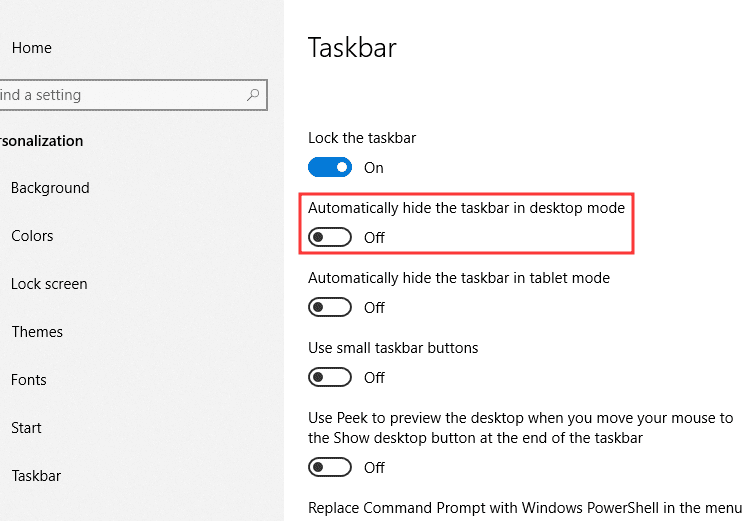The image size is (749, 521).
Task: Open the Background settings page
Action: [x=50, y=188]
